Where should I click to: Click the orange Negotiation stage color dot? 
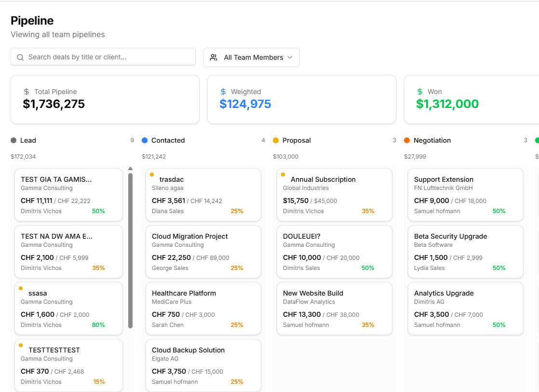coord(407,140)
